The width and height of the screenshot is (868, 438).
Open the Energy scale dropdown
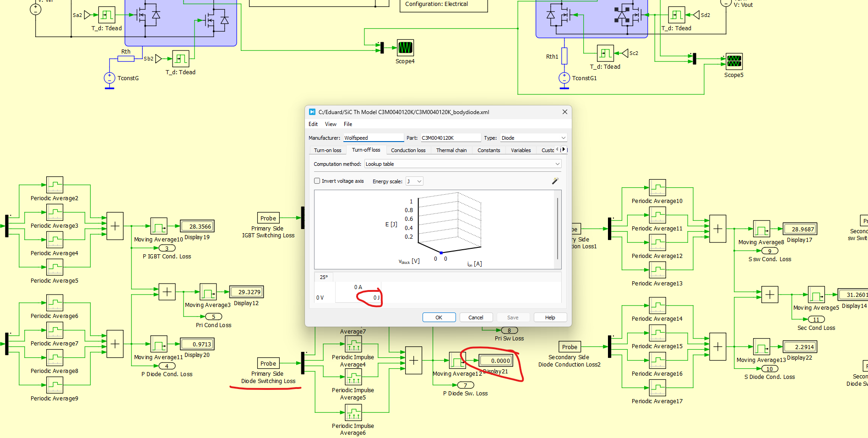point(414,181)
